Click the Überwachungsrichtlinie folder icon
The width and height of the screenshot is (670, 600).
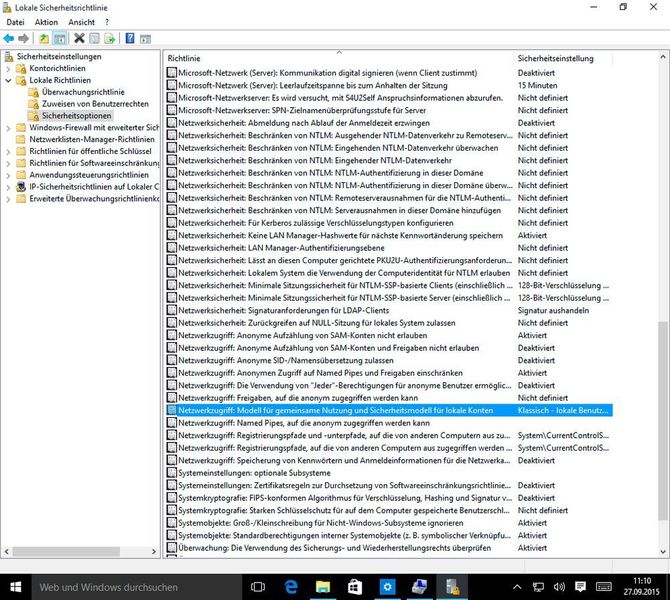tap(34, 92)
